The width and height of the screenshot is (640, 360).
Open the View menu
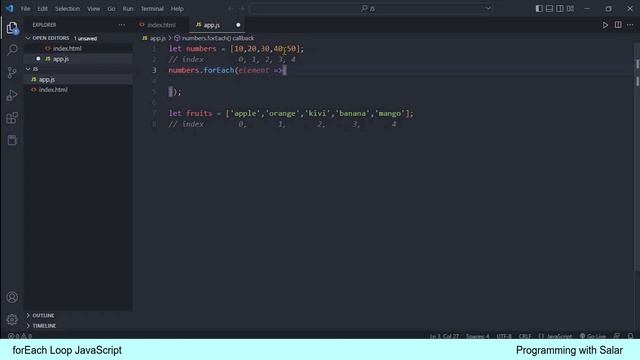pos(93,9)
